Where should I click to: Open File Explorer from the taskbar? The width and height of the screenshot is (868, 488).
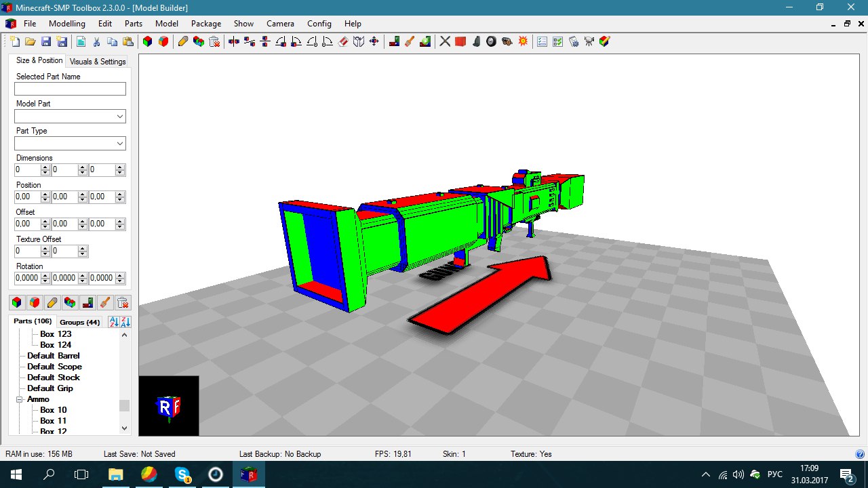116,474
